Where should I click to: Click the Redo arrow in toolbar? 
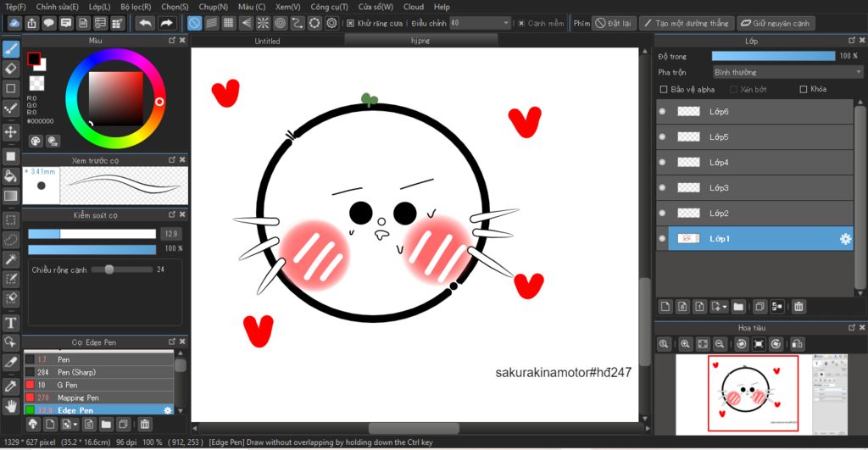tap(166, 23)
